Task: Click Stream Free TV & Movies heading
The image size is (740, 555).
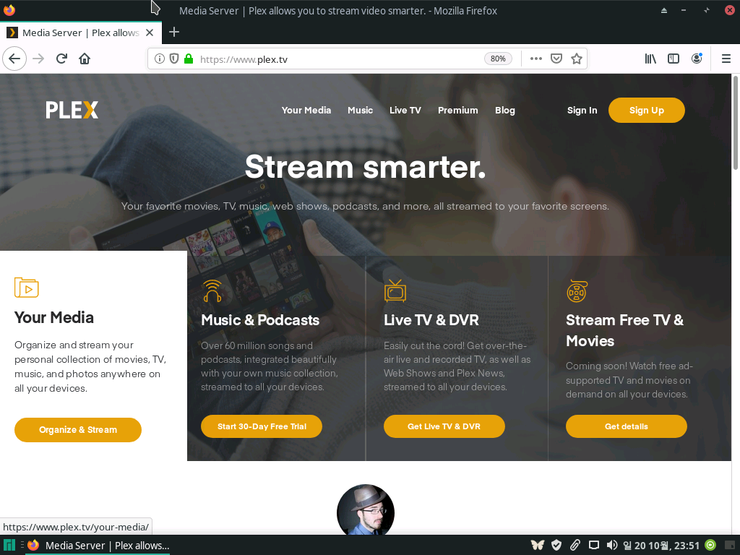Action: (x=624, y=330)
